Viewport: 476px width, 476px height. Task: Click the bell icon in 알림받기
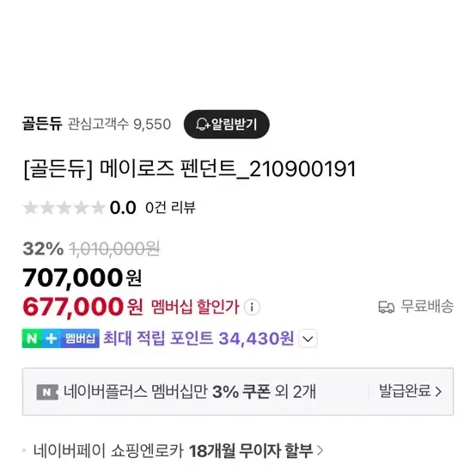click(202, 125)
